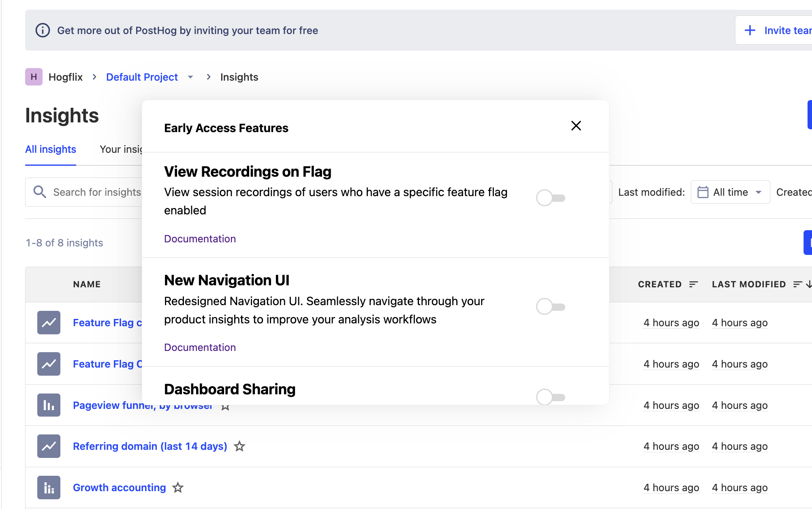Viewport: 812px width, 509px height.
Task: Click the trend chart icon beside Feature Flag insight
Action: tap(49, 323)
